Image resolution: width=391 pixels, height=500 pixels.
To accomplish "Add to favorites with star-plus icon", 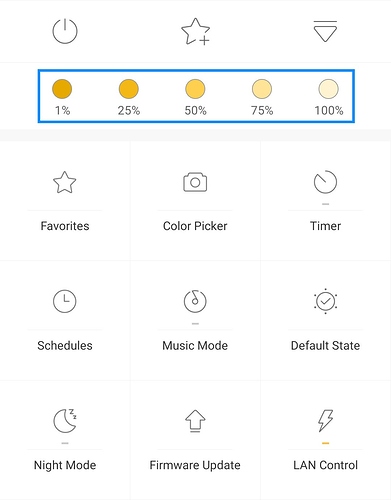I will (196, 31).
